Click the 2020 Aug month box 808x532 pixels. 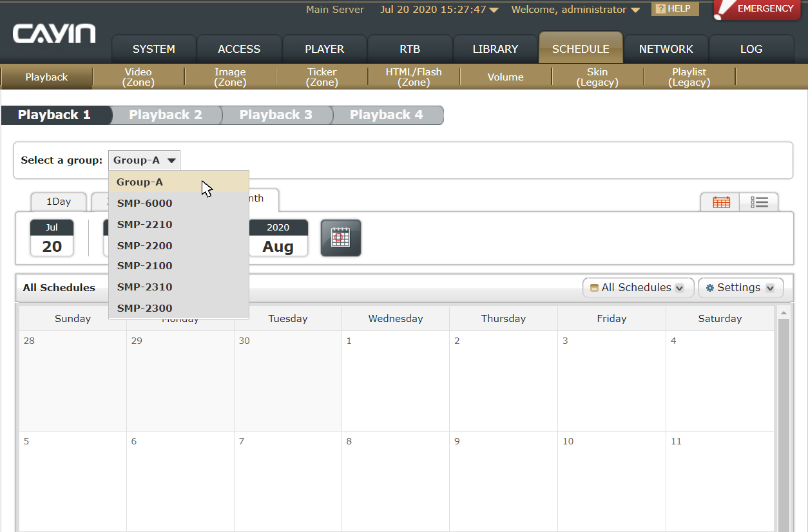tap(278, 238)
